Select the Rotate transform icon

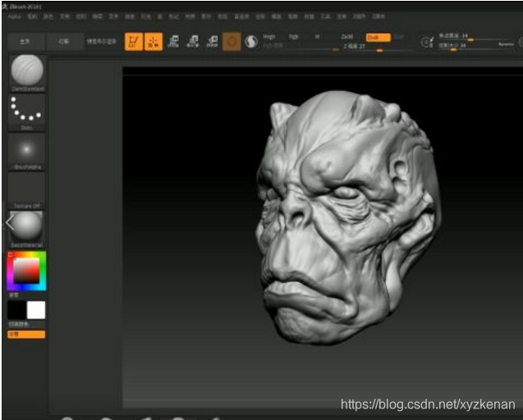click(212, 42)
